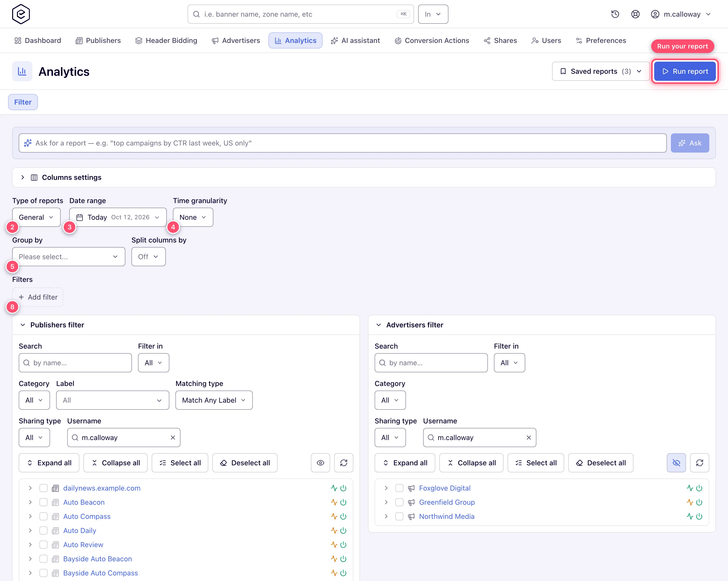Open the Group by dropdown
Image resolution: width=728 pixels, height=581 pixels.
(x=69, y=257)
